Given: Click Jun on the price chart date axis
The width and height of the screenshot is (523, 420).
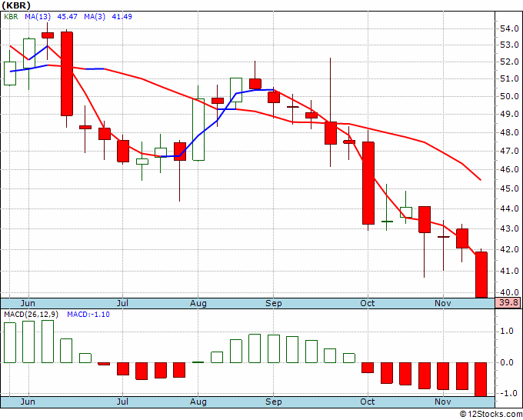Looking at the screenshot, I should tap(28, 303).
